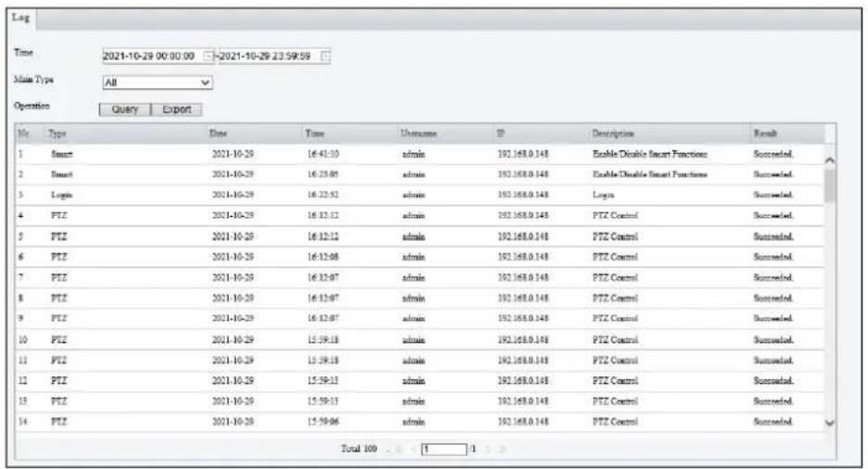
Task: Click the vertical scrollbar thumb of the log table
Action: (x=829, y=185)
